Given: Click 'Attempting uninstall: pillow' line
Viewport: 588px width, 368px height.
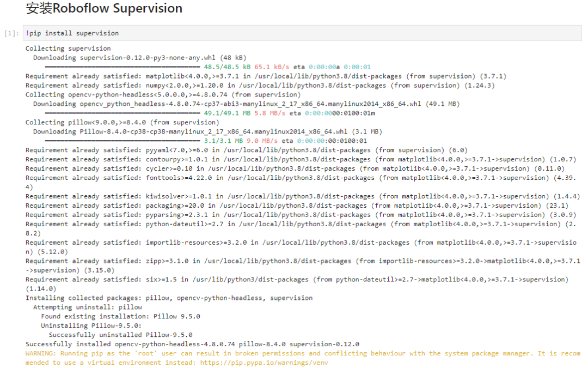Looking at the screenshot, I should coord(87,307).
